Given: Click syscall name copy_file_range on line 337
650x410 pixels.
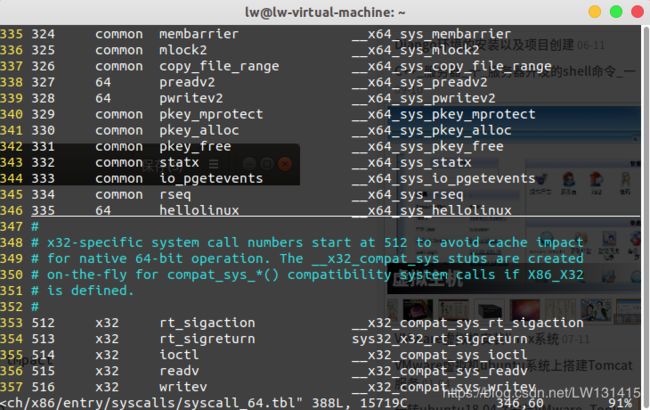Looking at the screenshot, I should tap(219, 66).
